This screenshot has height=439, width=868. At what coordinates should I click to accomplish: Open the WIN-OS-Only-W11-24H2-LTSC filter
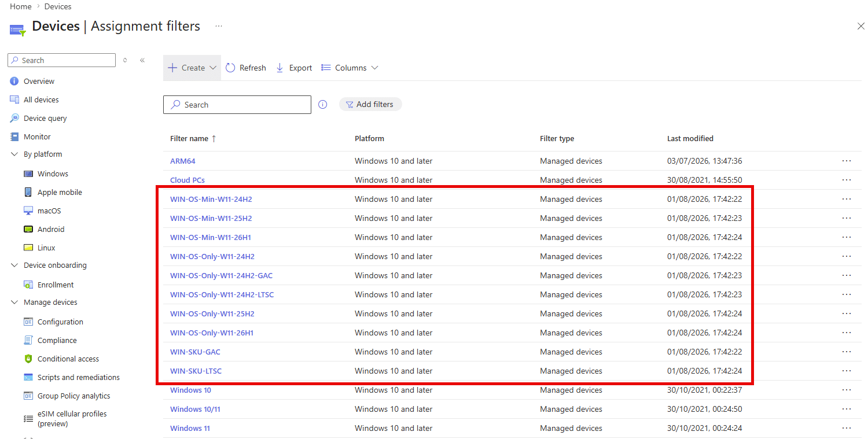[x=222, y=294]
